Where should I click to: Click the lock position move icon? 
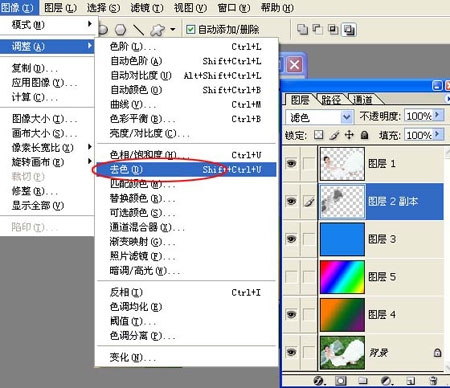(x=349, y=135)
